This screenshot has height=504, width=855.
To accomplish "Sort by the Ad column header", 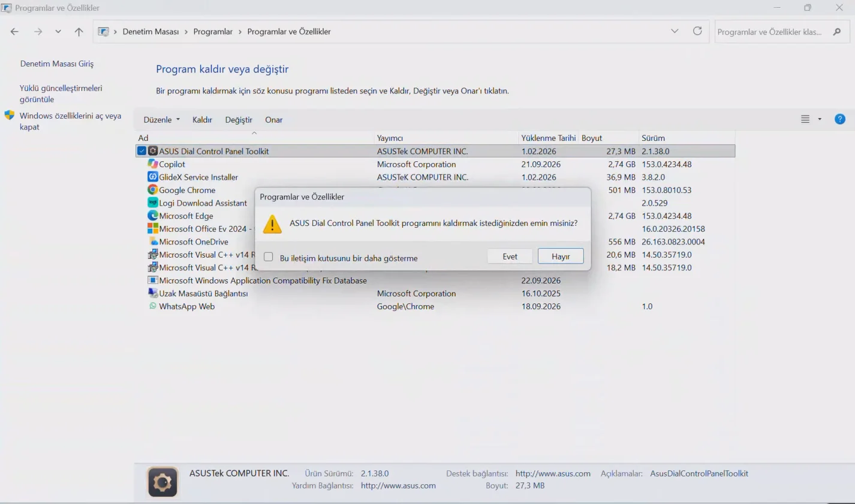I will pyautogui.click(x=255, y=138).
